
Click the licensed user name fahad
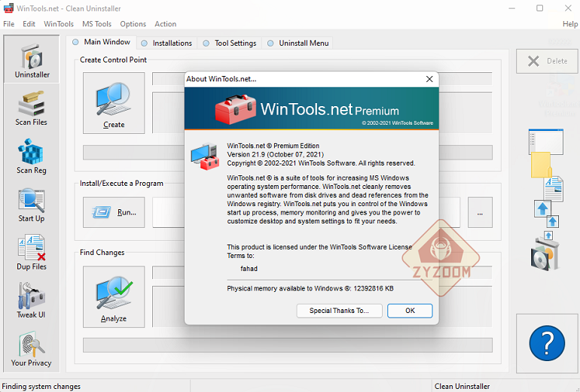click(249, 269)
